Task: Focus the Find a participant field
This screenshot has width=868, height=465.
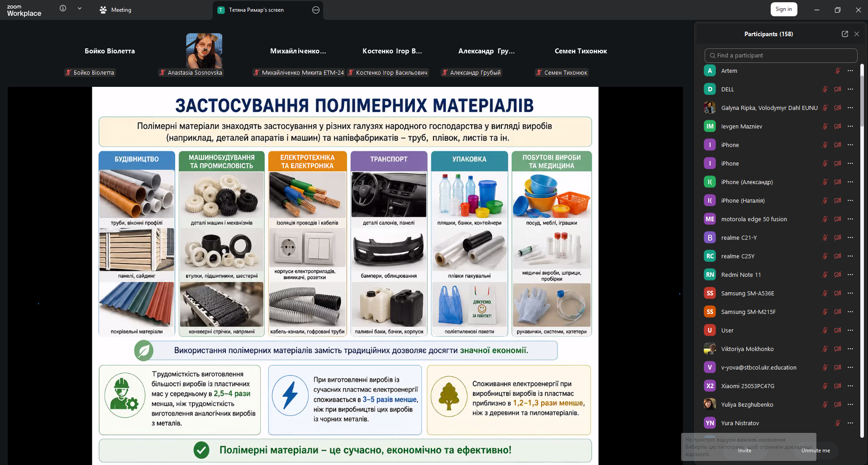Action: click(x=781, y=55)
